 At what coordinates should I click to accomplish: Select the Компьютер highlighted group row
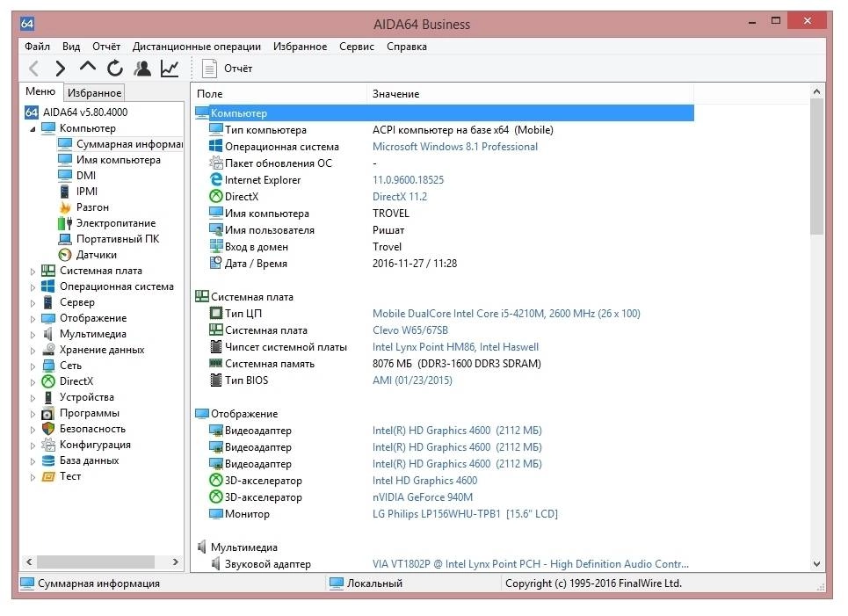point(444,113)
